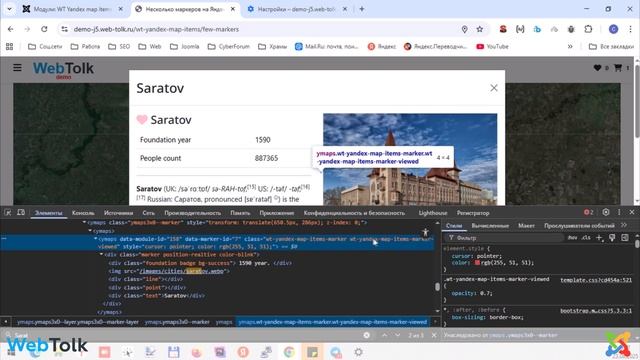Switch to the Консоль tab in DevTools
Screen dimensions: 640x360
point(83,213)
